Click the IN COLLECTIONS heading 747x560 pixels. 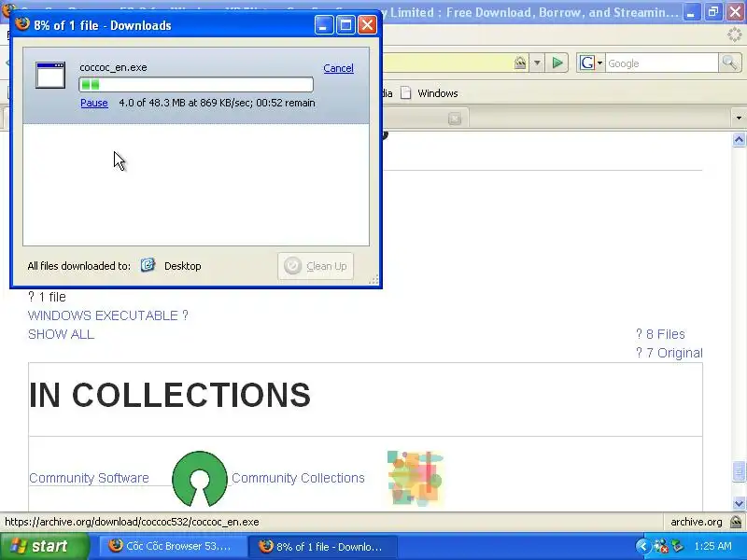170,395
